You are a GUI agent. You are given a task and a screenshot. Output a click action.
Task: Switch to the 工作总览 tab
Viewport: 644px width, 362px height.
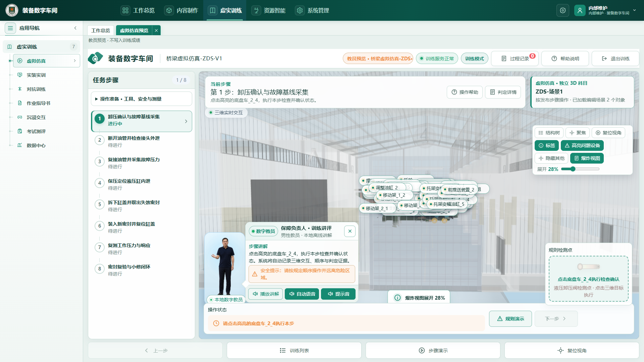tap(101, 31)
